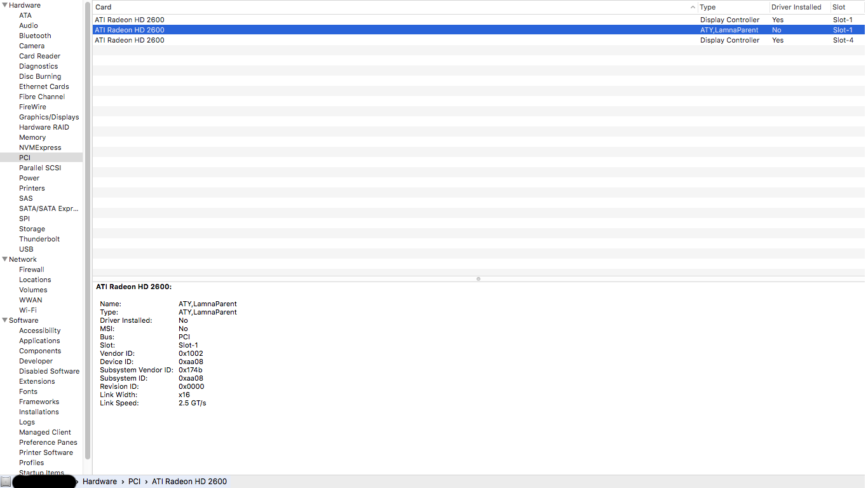The width and height of the screenshot is (868, 488).
Task: Select Wi-Fi in the sidebar
Action: [28, 310]
